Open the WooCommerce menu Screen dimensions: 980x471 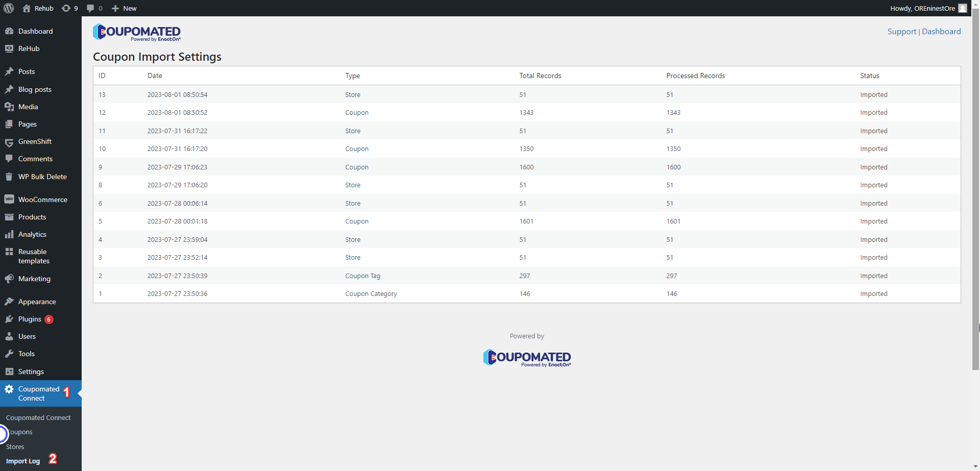pyautogui.click(x=41, y=200)
